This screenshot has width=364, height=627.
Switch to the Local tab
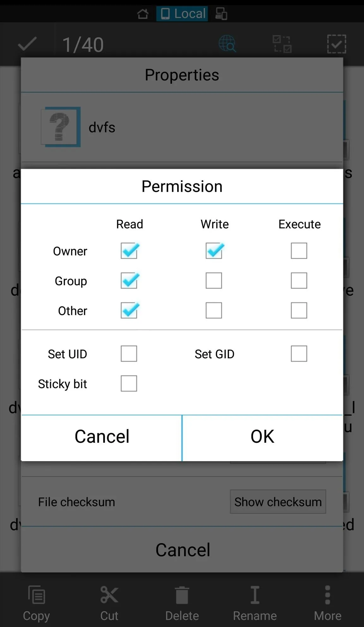pyautogui.click(x=182, y=14)
